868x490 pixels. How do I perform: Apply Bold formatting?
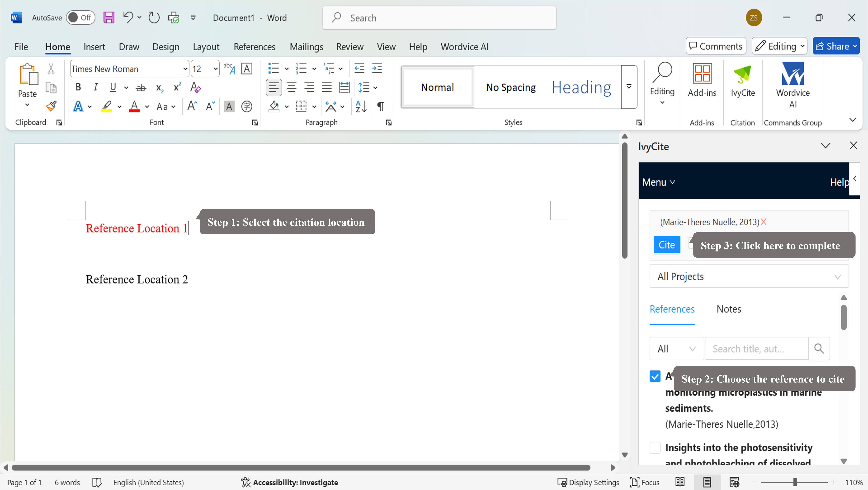(78, 87)
